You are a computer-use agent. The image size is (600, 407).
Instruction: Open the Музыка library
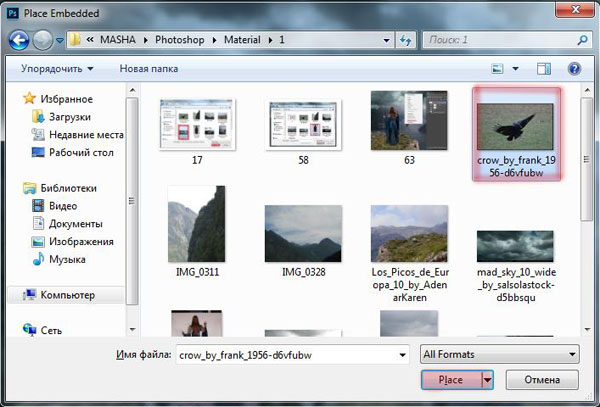67,259
